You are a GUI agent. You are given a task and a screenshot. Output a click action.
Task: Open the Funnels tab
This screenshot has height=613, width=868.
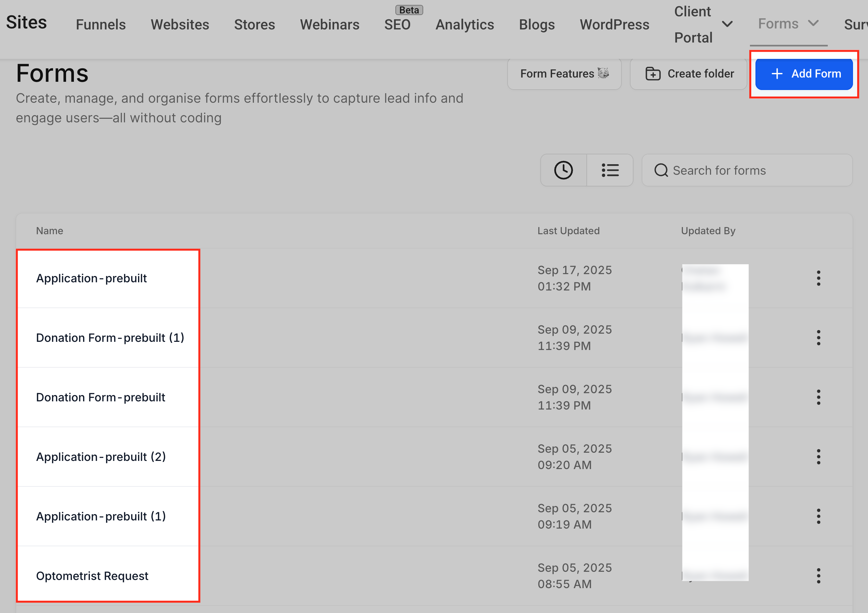pyautogui.click(x=100, y=25)
